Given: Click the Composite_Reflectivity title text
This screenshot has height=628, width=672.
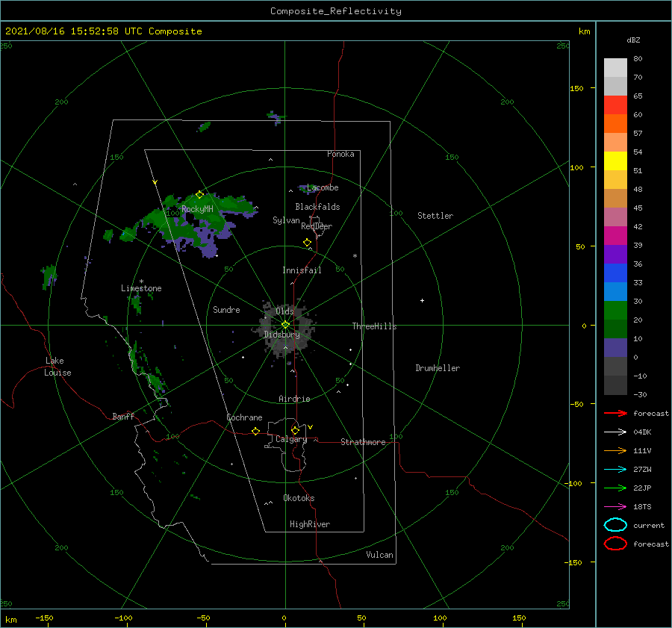Looking at the screenshot, I should 336,11.
